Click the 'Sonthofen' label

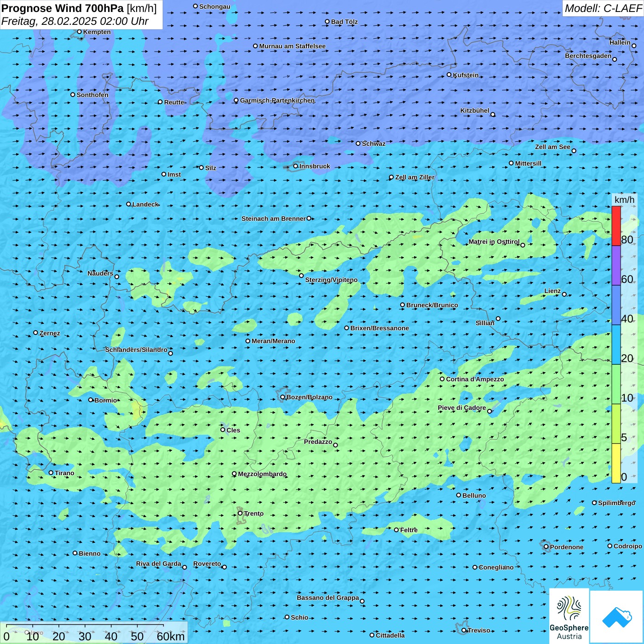tap(92, 95)
